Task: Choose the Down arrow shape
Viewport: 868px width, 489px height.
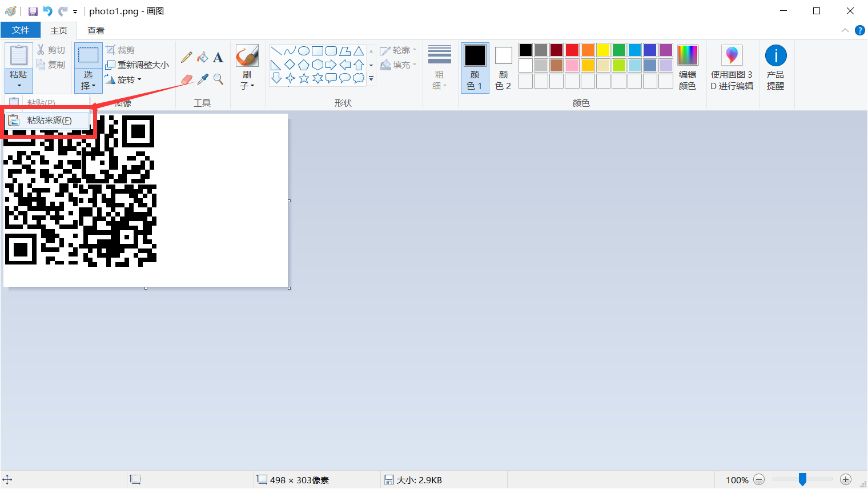Action: pyautogui.click(x=276, y=78)
